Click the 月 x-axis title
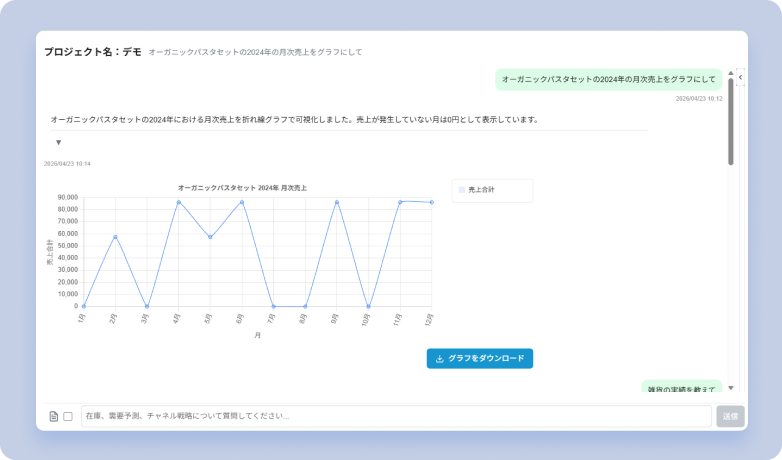The height and width of the screenshot is (460, 782). (x=257, y=335)
